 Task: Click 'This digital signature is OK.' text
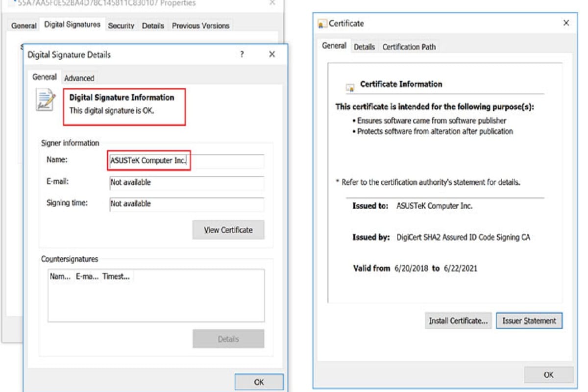pos(112,111)
